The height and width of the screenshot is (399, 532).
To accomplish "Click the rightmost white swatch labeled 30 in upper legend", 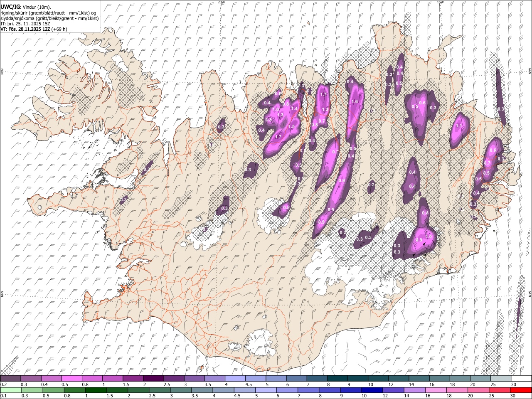I will tap(521, 379).
